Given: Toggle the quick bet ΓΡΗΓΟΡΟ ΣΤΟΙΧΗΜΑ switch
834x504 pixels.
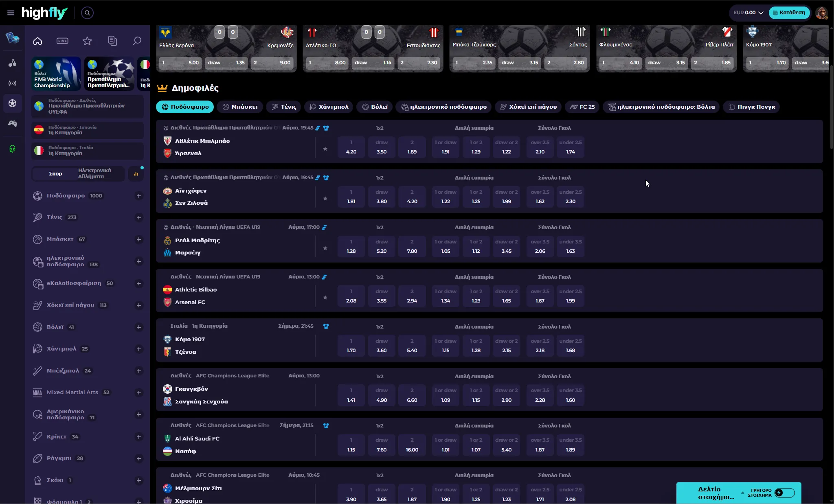Looking at the screenshot, I should (x=785, y=493).
